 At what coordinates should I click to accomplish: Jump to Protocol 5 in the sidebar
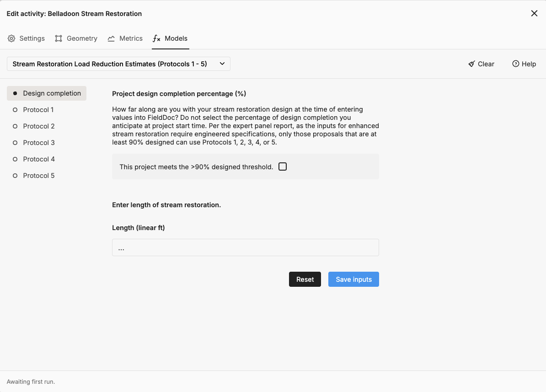39,176
